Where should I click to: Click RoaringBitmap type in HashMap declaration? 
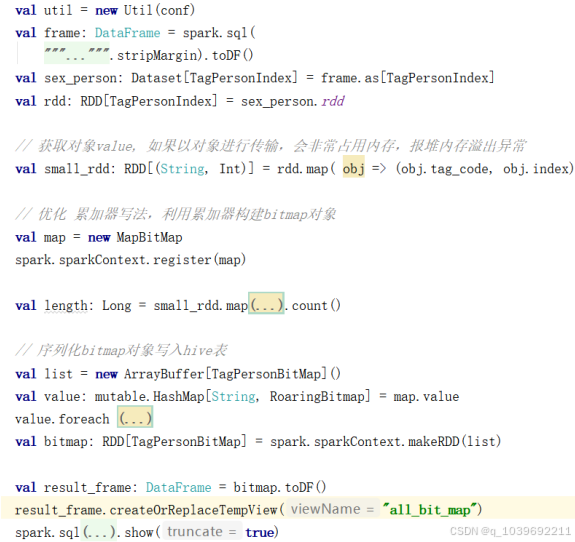tap(317, 396)
